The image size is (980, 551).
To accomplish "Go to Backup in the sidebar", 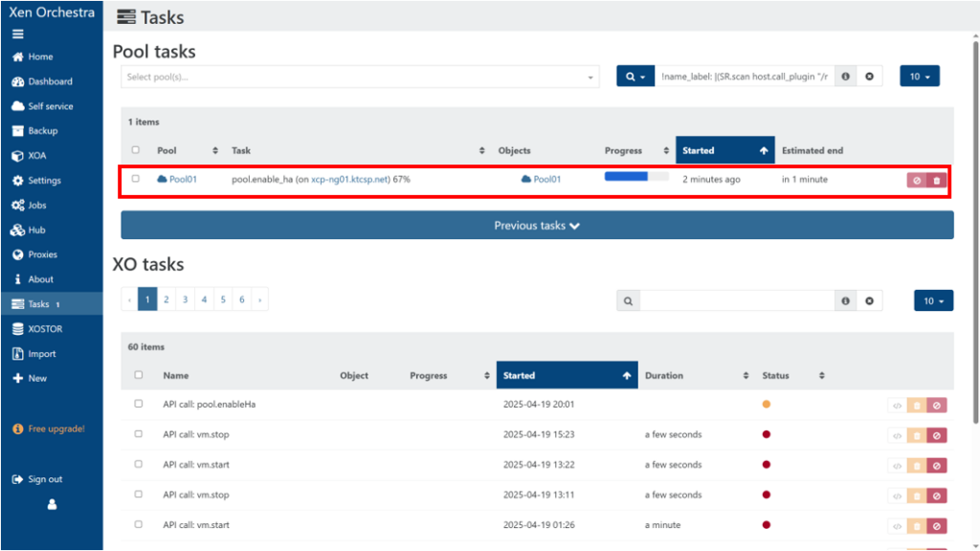I will point(42,131).
